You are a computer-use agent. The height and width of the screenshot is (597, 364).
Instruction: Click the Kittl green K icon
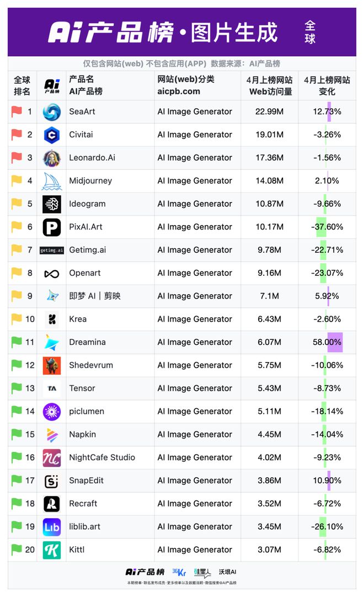[x=52, y=550]
